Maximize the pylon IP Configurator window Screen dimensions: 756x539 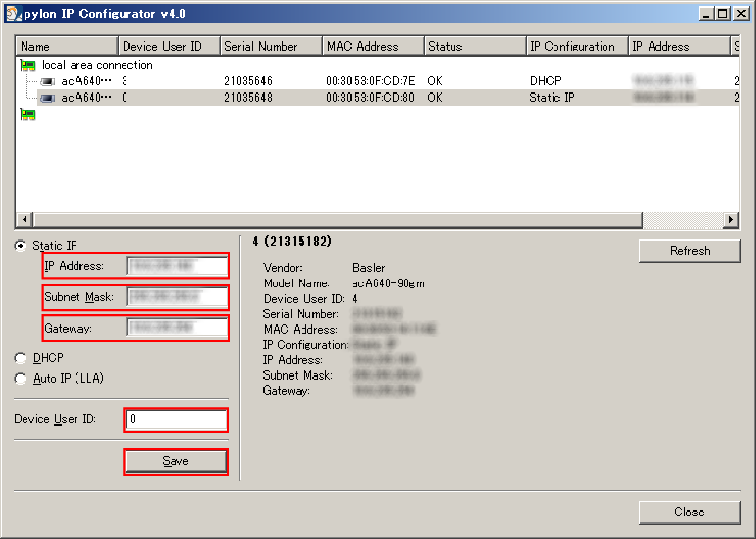[723, 14]
